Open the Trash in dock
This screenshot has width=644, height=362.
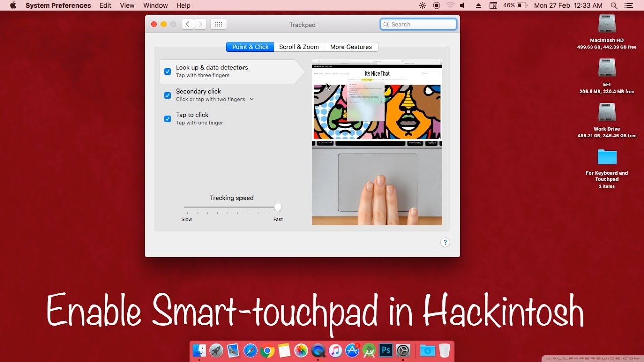click(444, 350)
